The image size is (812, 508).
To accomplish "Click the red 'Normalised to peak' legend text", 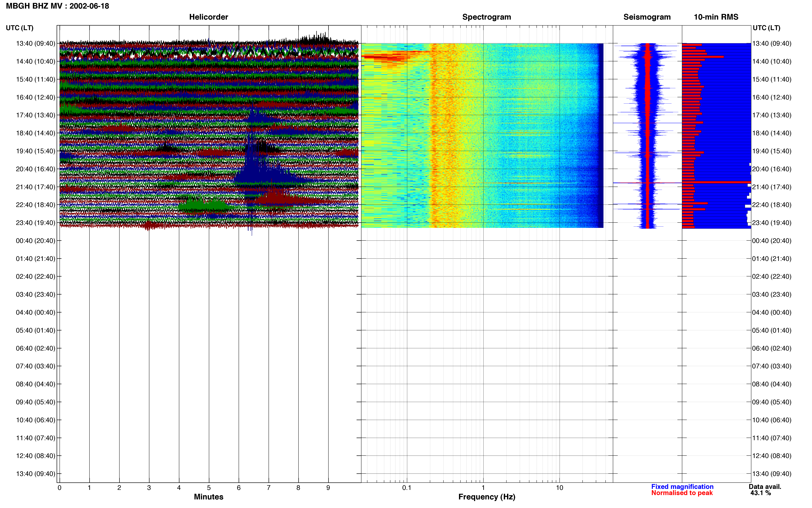I will tap(682, 493).
